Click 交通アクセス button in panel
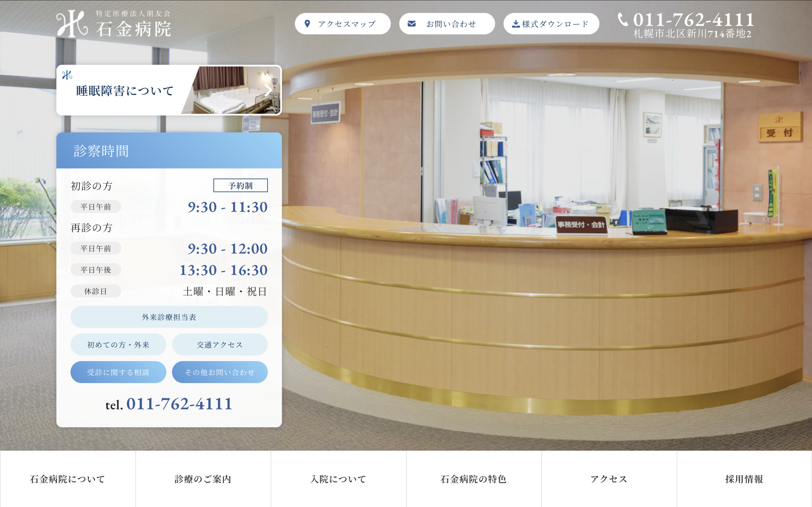Image resolution: width=812 pixels, height=507 pixels. click(x=219, y=345)
